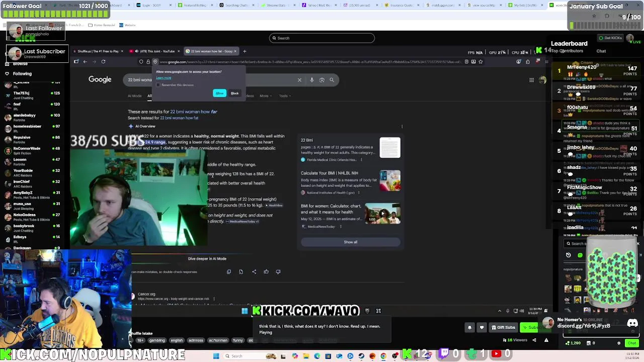The width and height of the screenshot is (644, 362).
Task: Clear the Google search box
Action: [x=299, y=80]
